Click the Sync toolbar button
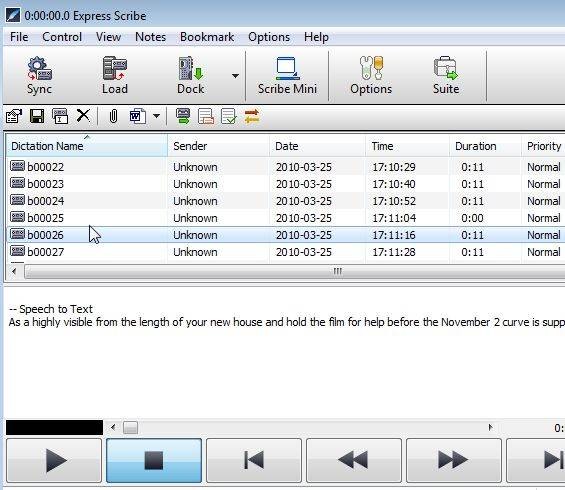 (x=40, y=76)
